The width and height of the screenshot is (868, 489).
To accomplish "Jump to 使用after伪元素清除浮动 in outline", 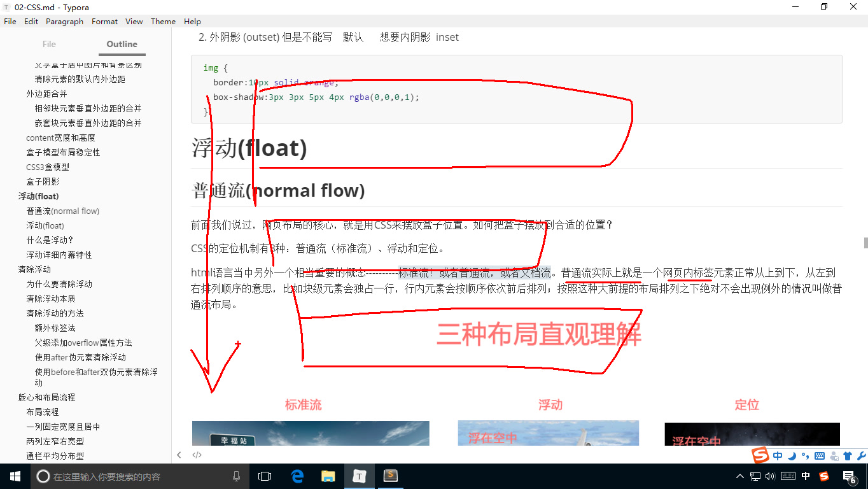I will coord(80,357).
